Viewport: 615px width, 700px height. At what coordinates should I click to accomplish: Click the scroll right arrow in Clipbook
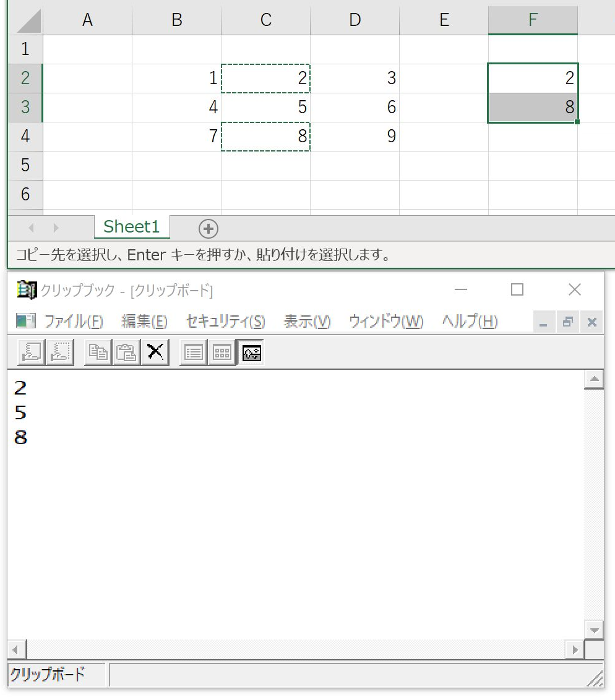(575, 649)
